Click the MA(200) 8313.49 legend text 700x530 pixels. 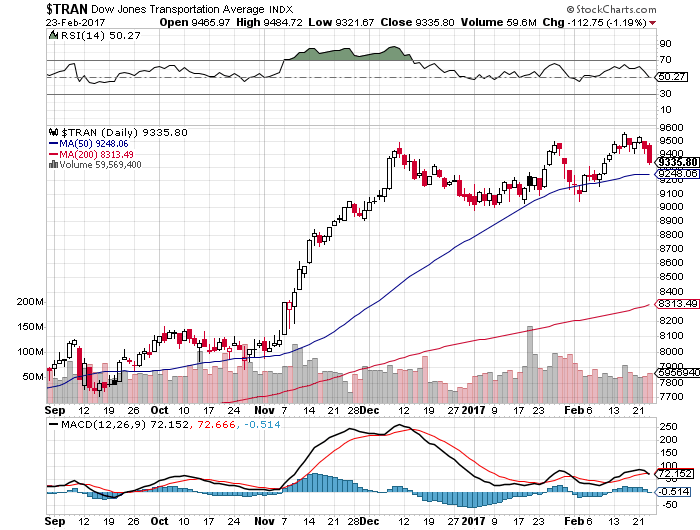click(96, 154)
